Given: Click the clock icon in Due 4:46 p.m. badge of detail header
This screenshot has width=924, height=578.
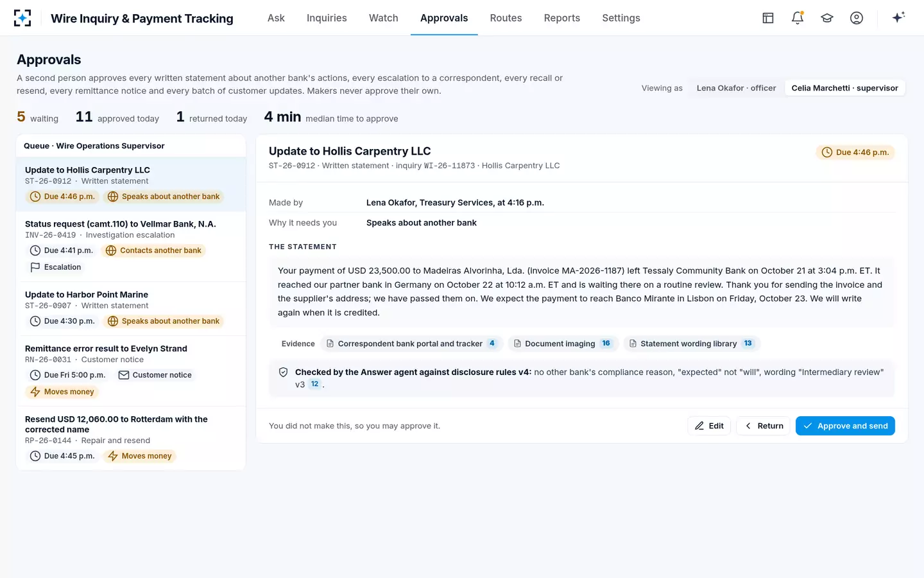Looking at the screenshot, I should 827,152.
